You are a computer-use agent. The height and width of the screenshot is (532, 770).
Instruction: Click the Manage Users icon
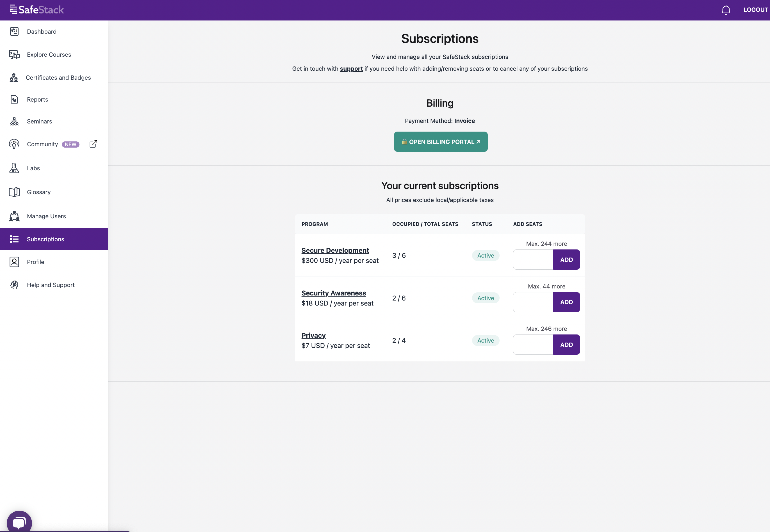point(14,216)
